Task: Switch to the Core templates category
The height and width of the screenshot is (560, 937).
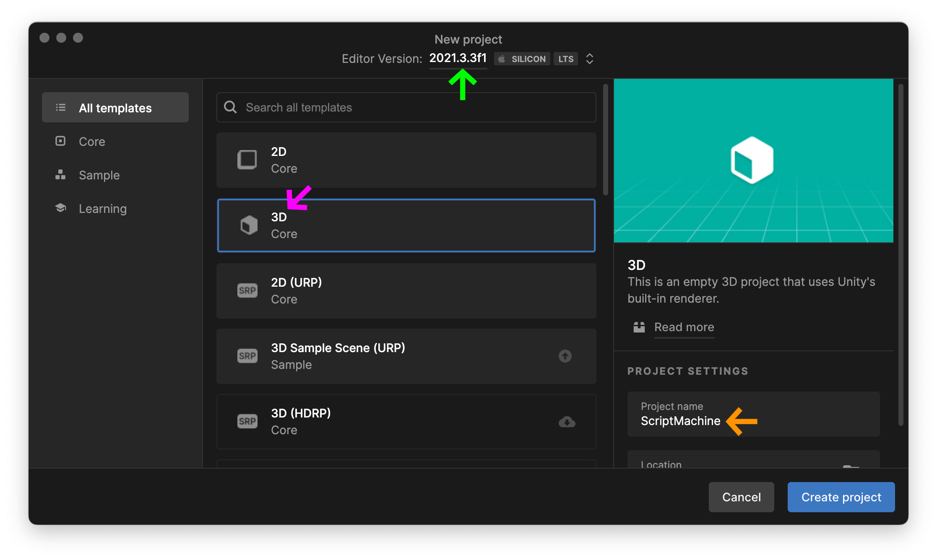Action: point(92,141)
